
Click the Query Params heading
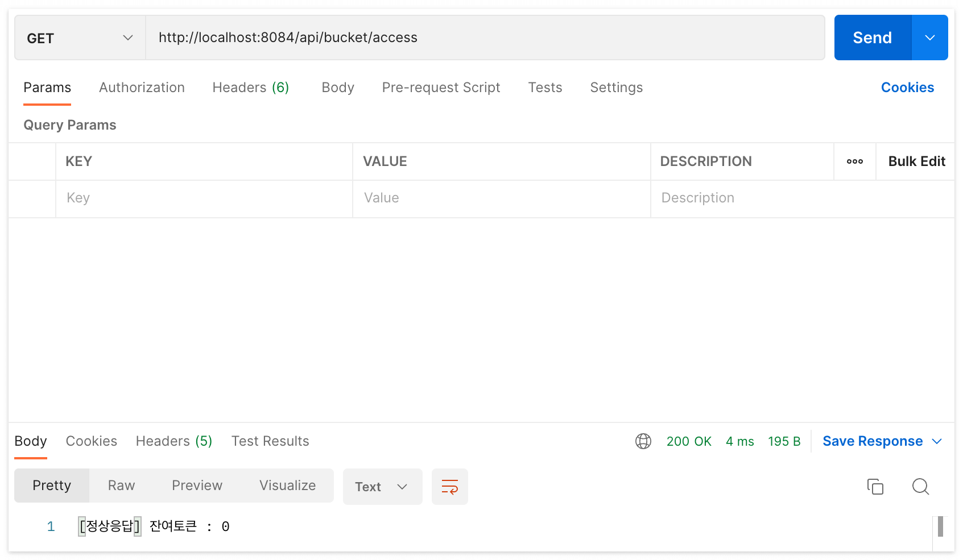[x=70, y=125]
